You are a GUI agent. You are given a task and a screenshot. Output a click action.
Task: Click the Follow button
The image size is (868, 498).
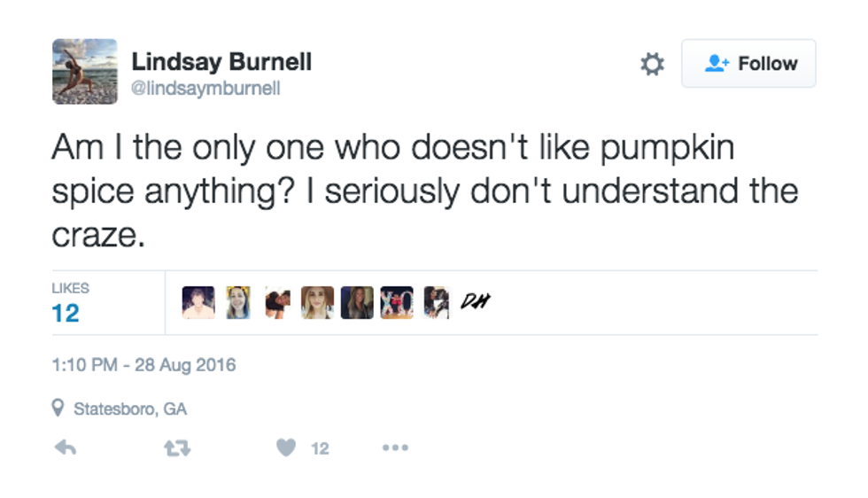[x=748, y=64]
